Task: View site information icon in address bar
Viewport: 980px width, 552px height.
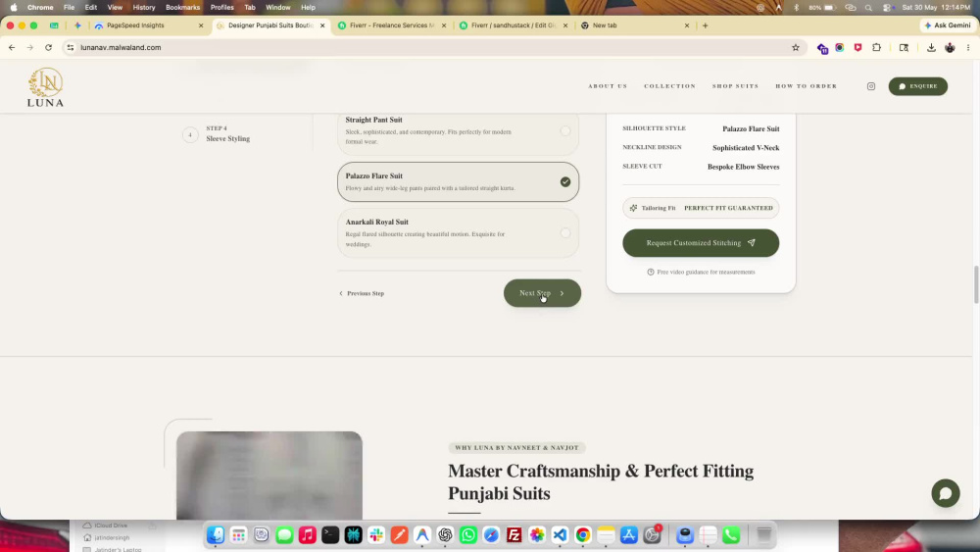Action: pyautogui.click(x=71, y=47)
